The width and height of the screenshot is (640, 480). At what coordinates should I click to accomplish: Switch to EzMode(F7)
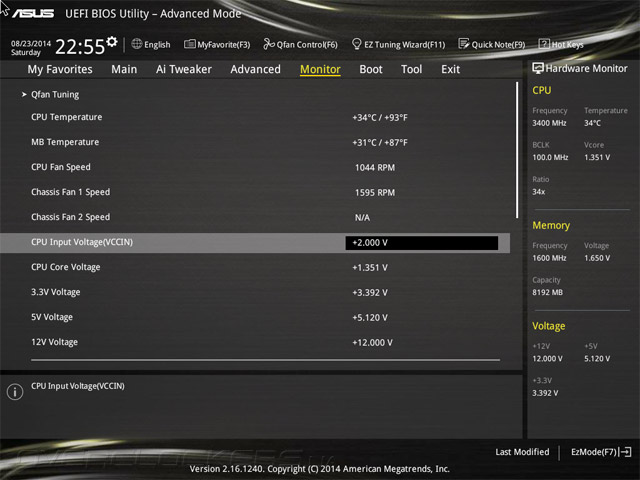[x=601, y=452]
